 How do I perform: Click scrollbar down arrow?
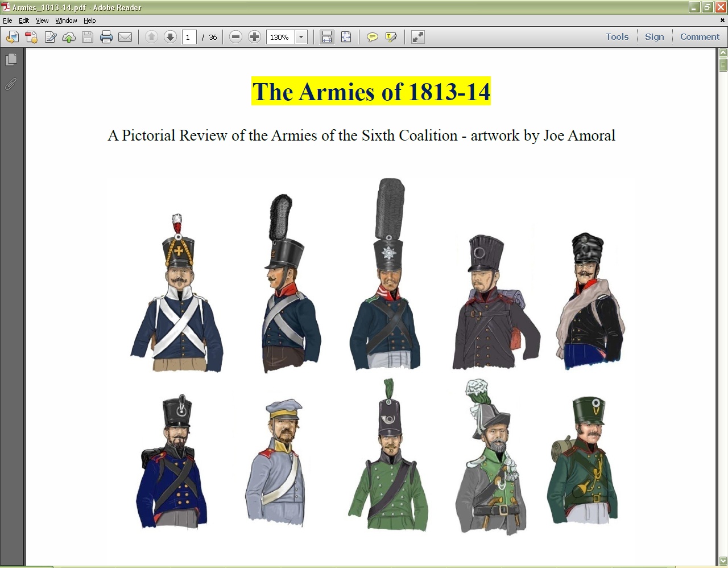click(723, 561)
